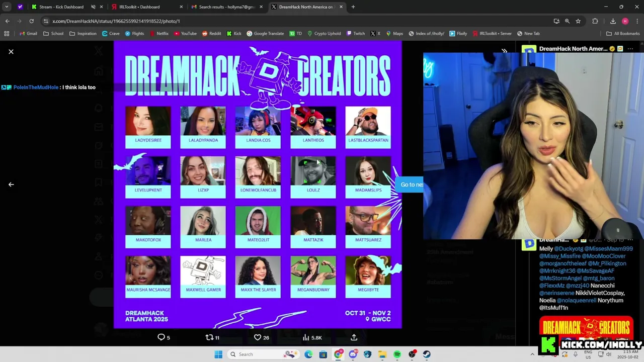This screenshot has width=644, height=362.
Task: Open the browser extensions puzzle icon
Action: pyautogui.click(x=595, y=21)
